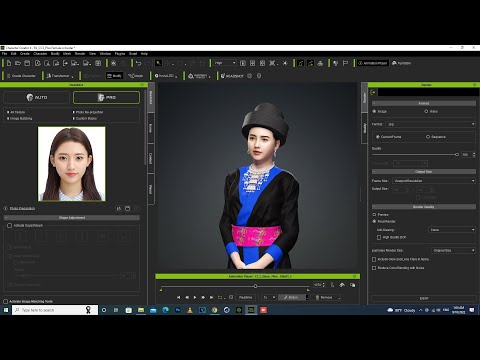Click the New Project icon in toolbar
480x360 pixels.
coord(9,63)
